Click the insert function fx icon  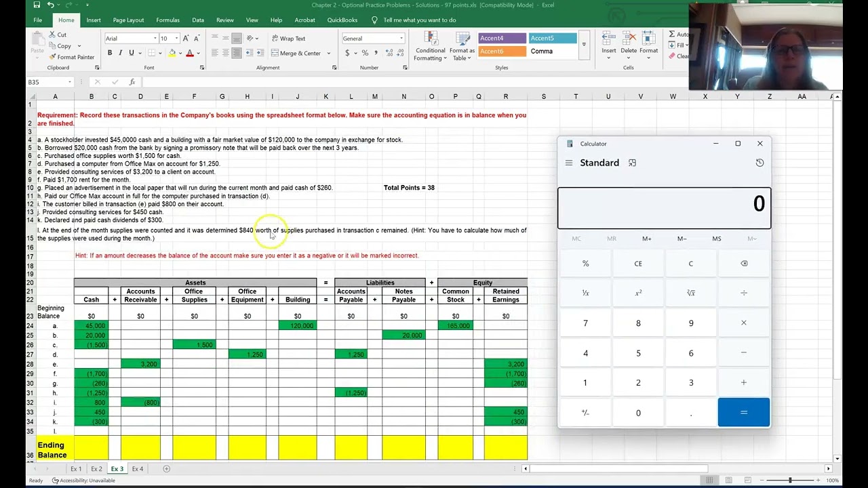click(132, 82)
